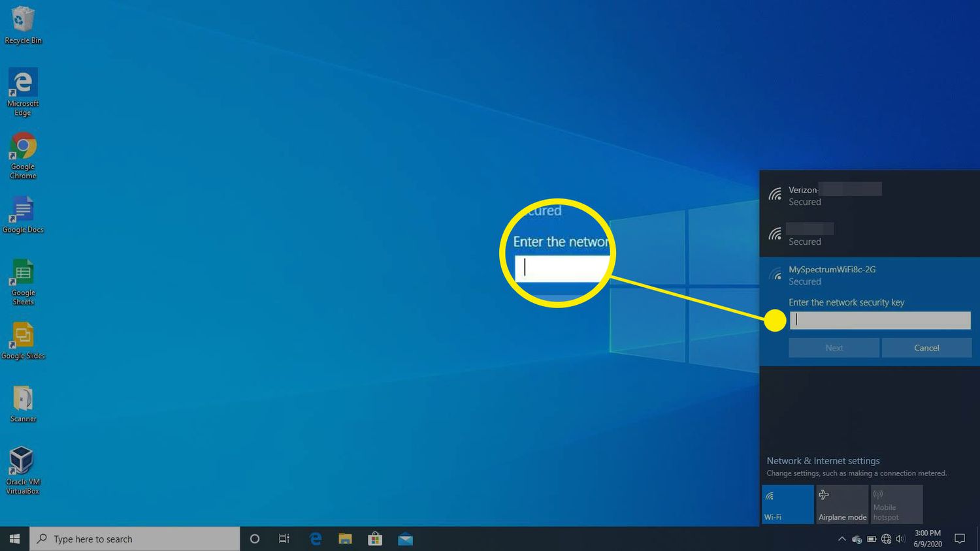980x551 pixels.
Task: Click the Task View taskbar button
Action: pyautogui.click(x=284, y=539)
